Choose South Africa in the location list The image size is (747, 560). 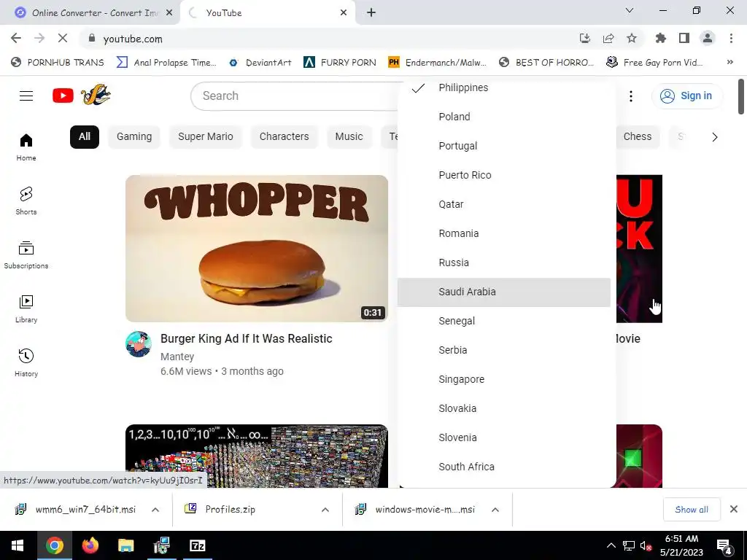[504, 467]
